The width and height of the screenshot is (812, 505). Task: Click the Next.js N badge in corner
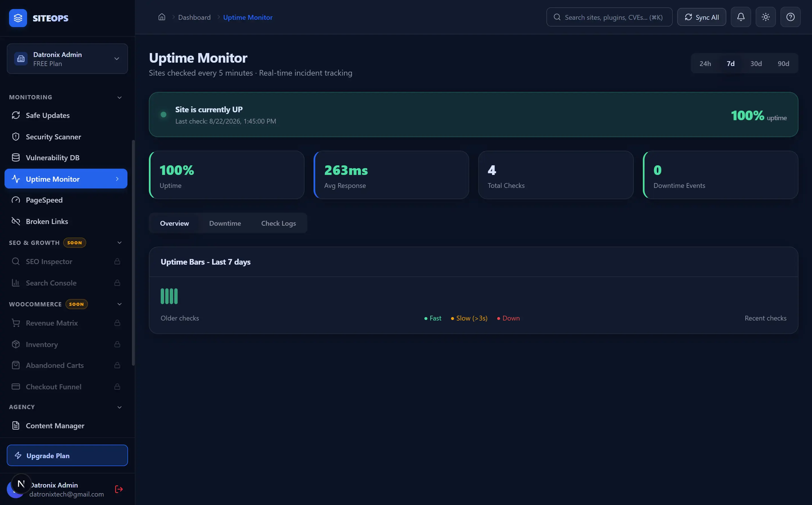(21, 484)
